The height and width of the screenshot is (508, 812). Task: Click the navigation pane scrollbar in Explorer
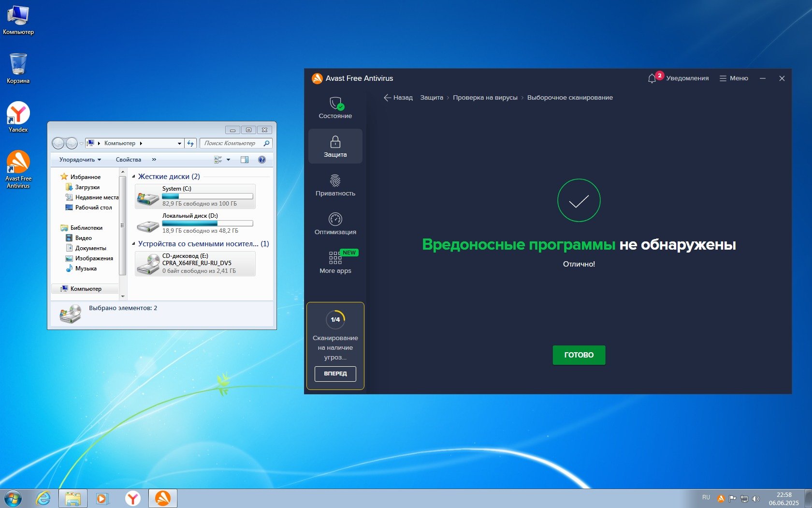[122, 225]
